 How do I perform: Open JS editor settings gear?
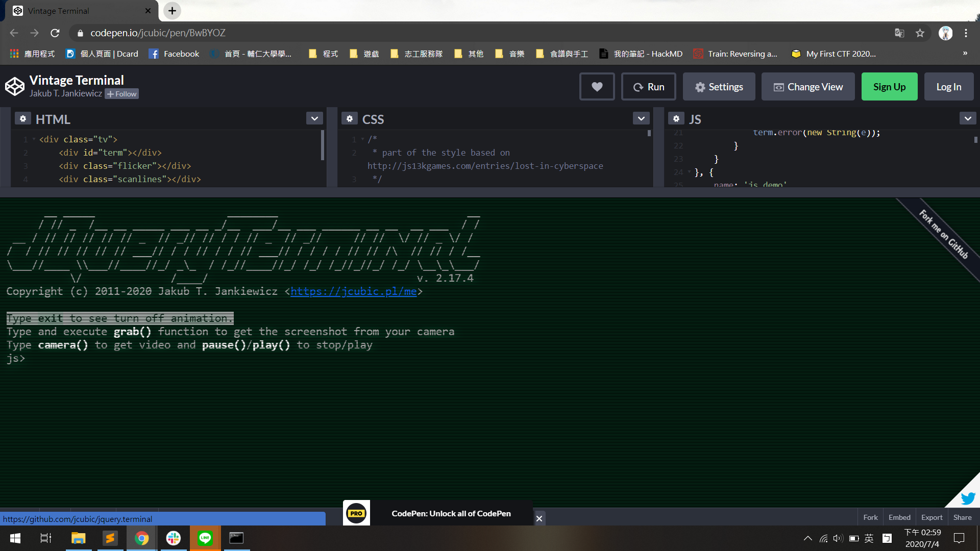tap(676, 119)
